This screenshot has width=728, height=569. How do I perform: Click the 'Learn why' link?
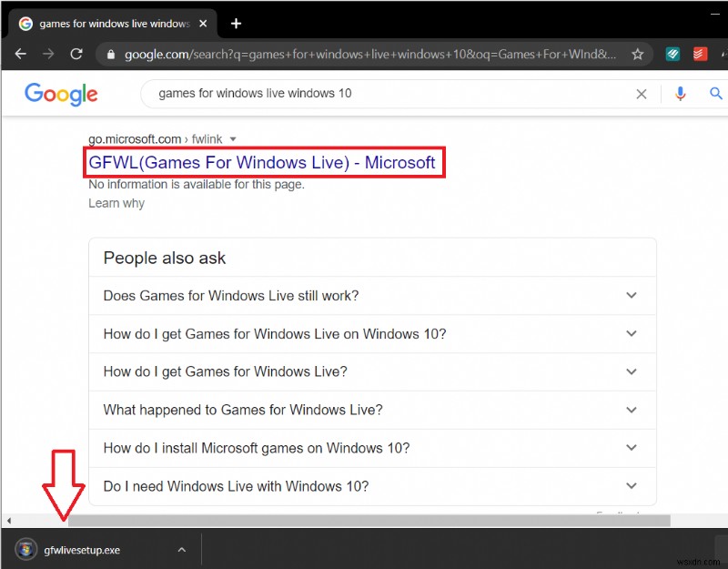click(x=116, y=203)
